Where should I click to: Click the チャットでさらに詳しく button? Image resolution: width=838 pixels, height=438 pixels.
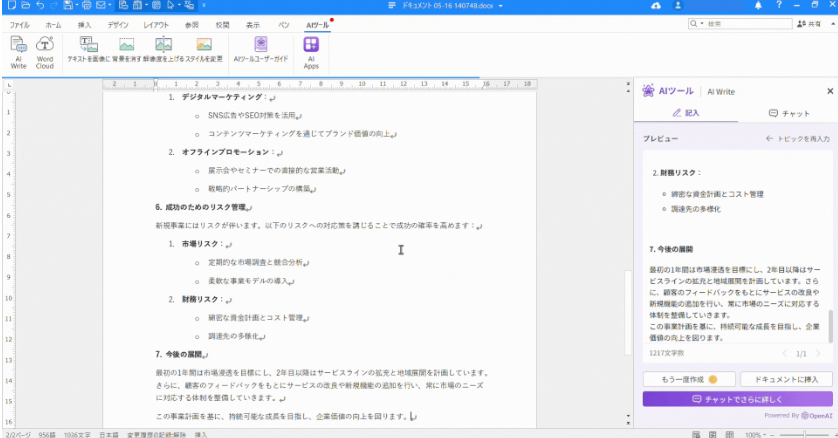(738, 399)
